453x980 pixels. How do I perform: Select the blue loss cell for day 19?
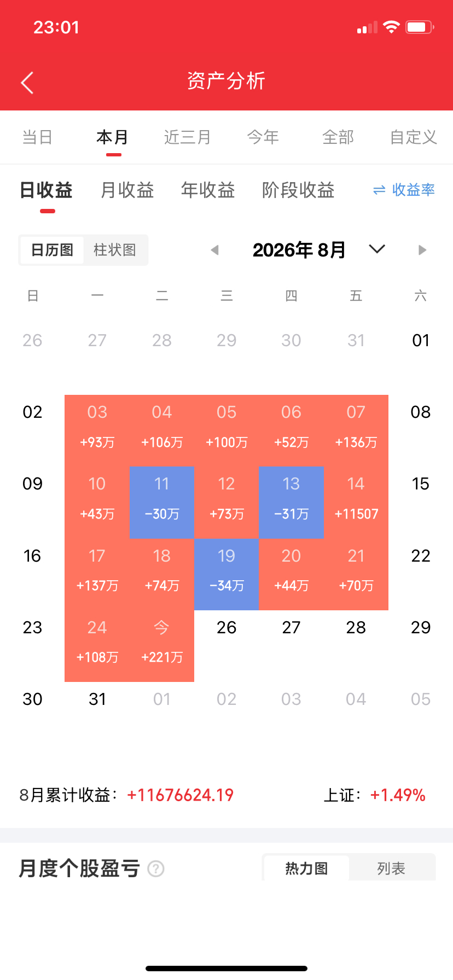226,574
